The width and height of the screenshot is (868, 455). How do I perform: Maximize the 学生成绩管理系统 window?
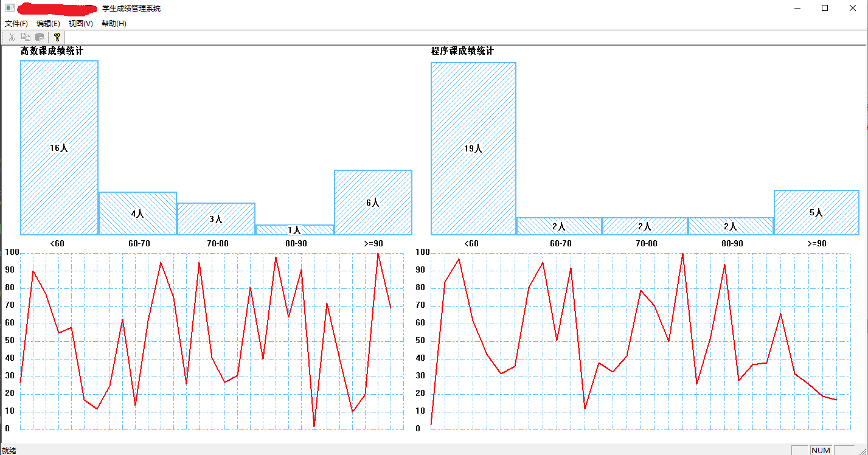tap(825, 8)
